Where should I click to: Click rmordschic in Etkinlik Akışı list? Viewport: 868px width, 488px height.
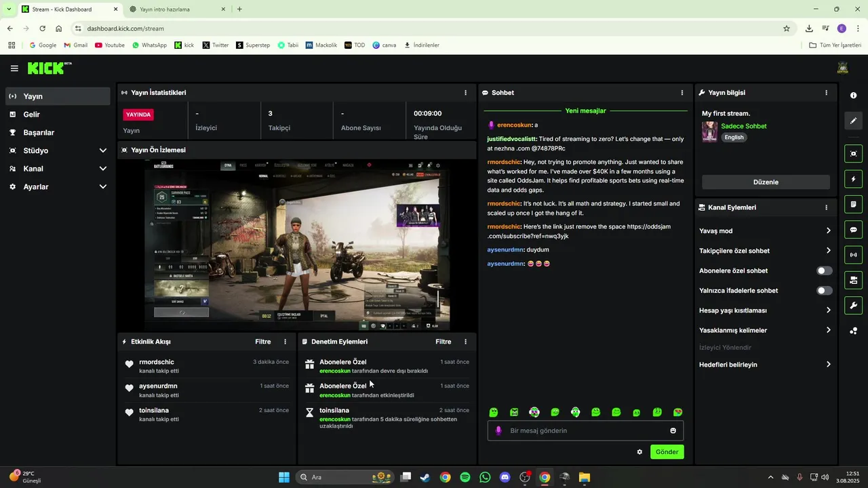pos(157,362)
